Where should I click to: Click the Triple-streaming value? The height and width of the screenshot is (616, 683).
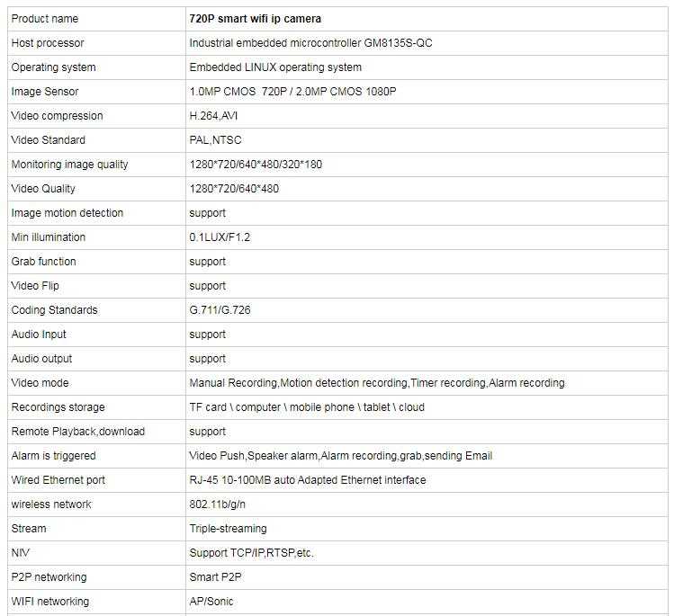pos(228,529)
